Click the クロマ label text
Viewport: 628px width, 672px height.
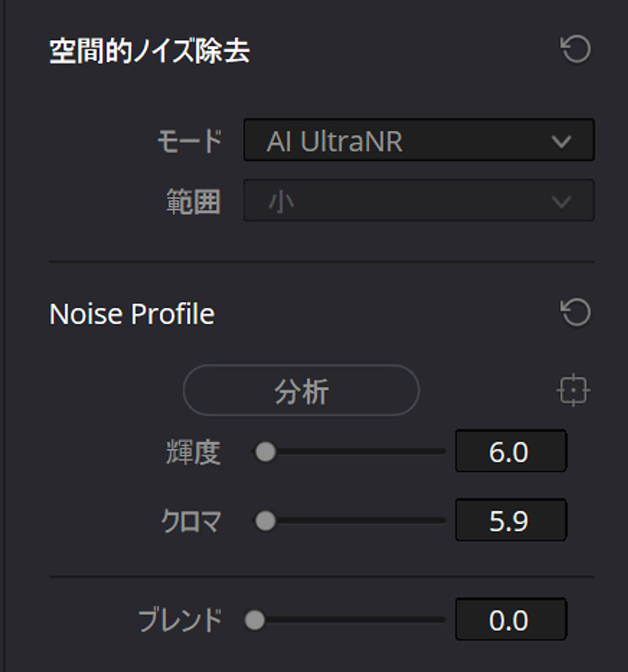click(191, 522)
